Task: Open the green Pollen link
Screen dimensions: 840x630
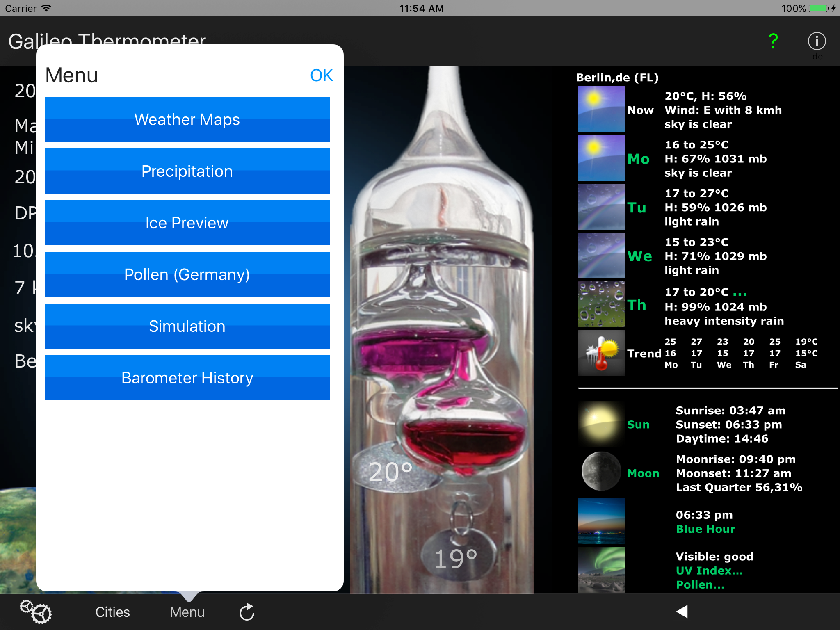Action: (700, 585)
